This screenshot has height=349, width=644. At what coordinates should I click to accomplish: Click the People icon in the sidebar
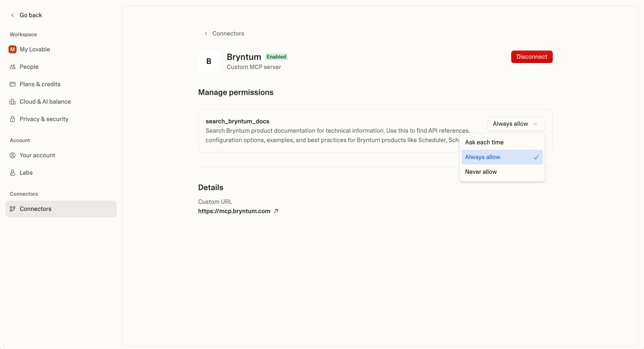[13, 67]
